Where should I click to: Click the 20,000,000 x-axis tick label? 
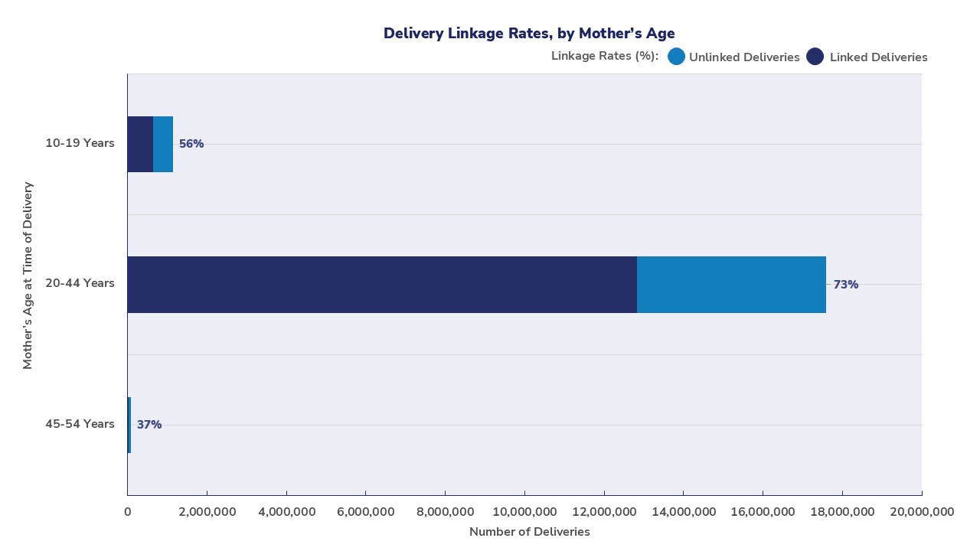pyautogui.click(x=921, y=511)
